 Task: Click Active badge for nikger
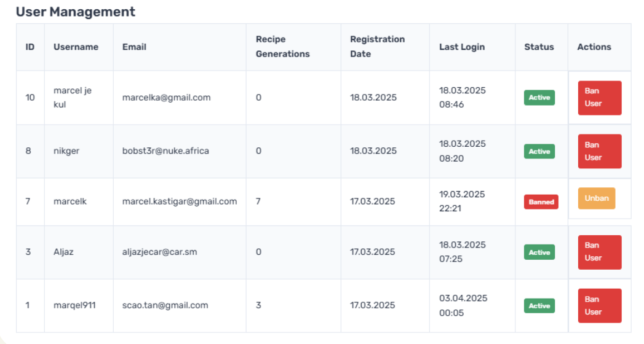[539, 151]
